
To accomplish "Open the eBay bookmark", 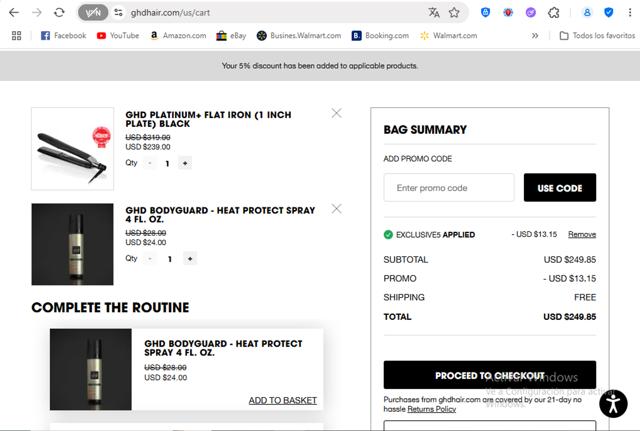I will pos(231,36).
